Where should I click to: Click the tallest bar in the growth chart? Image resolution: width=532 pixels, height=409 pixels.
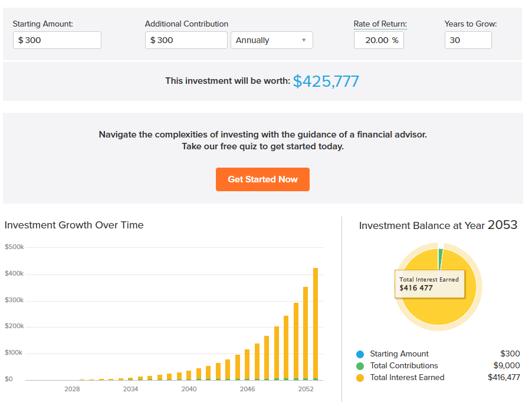[x=316, y=323]
